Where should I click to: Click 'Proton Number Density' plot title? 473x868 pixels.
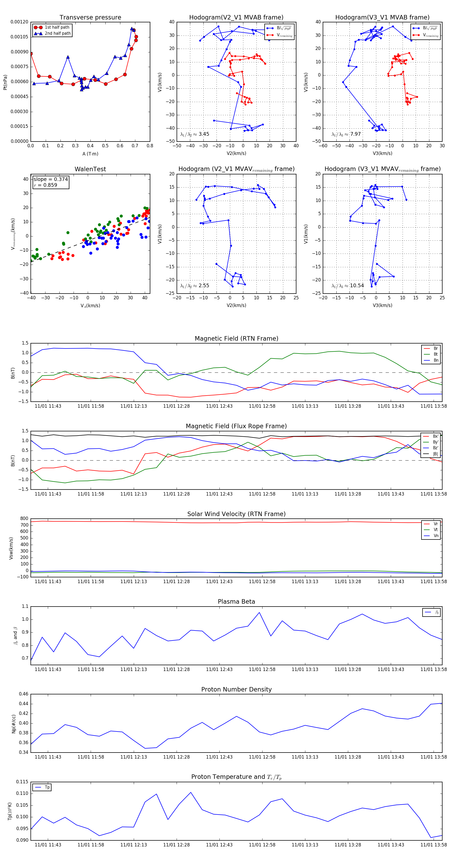[x=236, y=689]
